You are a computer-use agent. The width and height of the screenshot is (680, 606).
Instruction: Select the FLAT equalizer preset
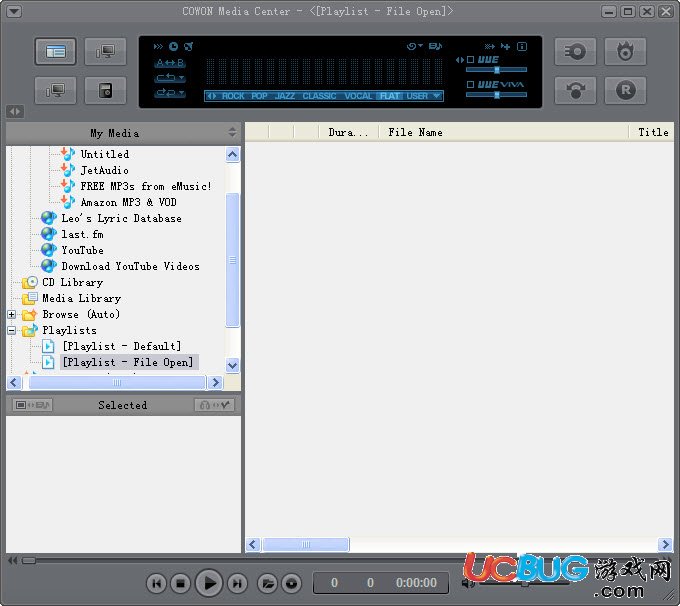point(389,96)
